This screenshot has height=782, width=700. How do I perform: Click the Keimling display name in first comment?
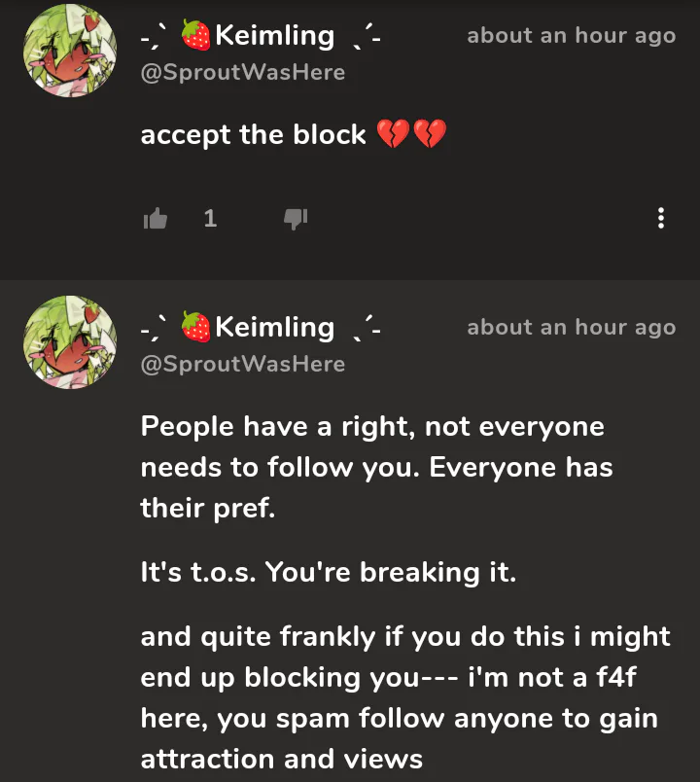[x=274, y=36]
